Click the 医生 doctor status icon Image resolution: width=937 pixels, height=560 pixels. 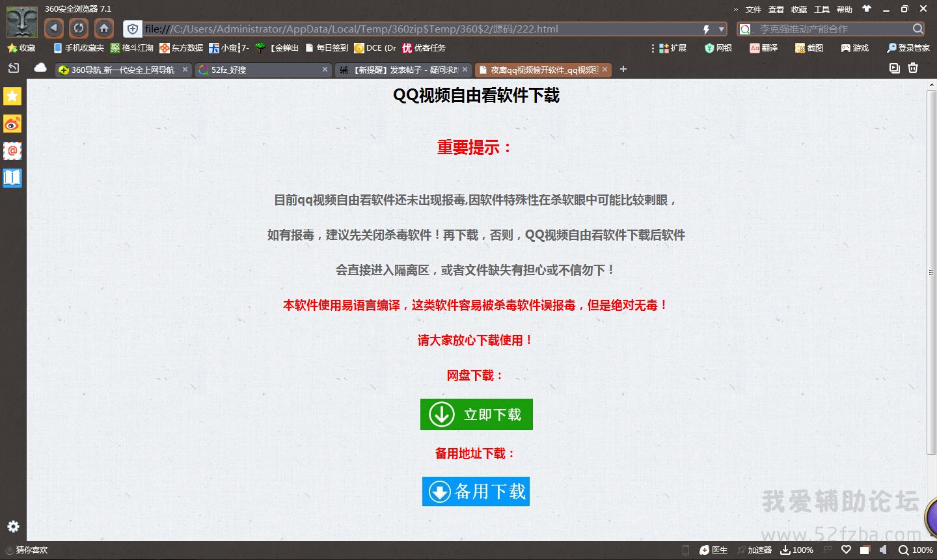(713, 550)
